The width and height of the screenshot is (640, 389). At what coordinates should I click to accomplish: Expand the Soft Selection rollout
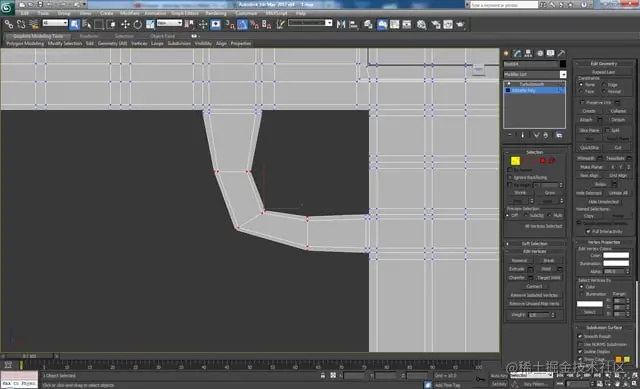pyautogui.click(x=535, y=244)
